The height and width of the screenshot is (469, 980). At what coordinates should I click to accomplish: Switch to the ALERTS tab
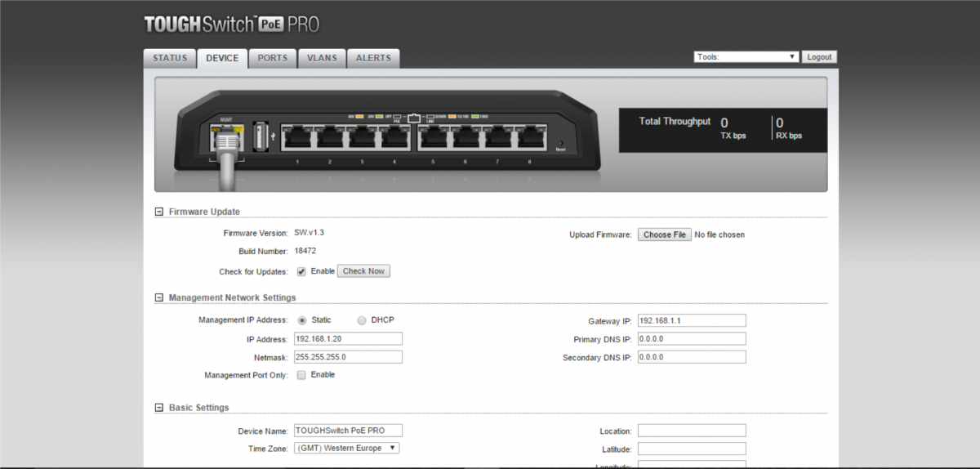click(373, 58)
